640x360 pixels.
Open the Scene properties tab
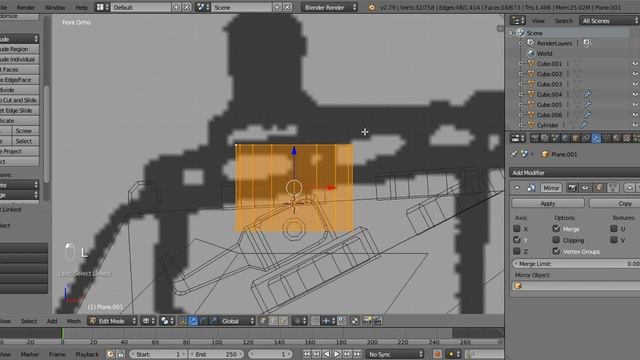[555, 138]
